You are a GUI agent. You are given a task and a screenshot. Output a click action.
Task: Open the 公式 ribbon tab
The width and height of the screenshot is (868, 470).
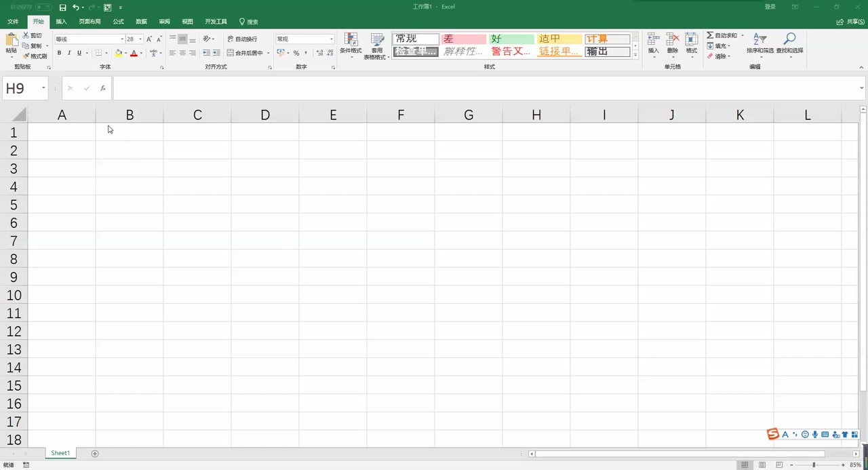click(x=118, y=22)
